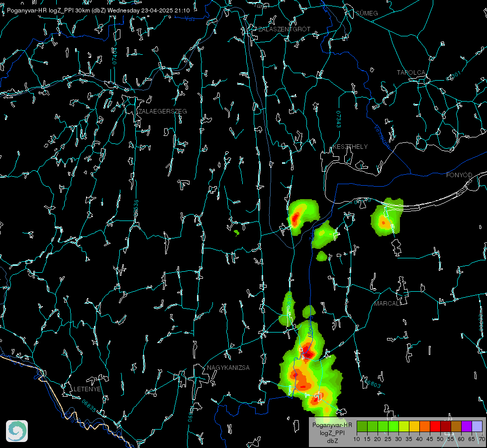Select the road number 06803 label
The image size is (487, 448).
click(372, 383)
